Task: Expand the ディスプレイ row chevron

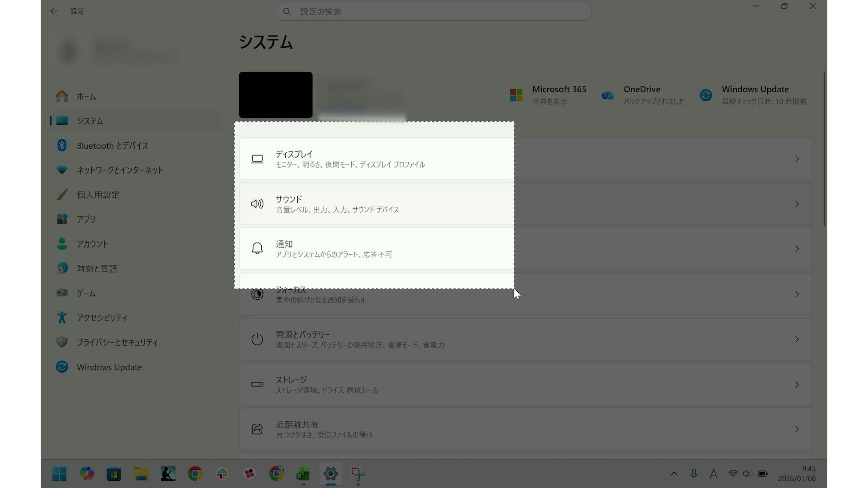Action: click(x=797, y=159)
